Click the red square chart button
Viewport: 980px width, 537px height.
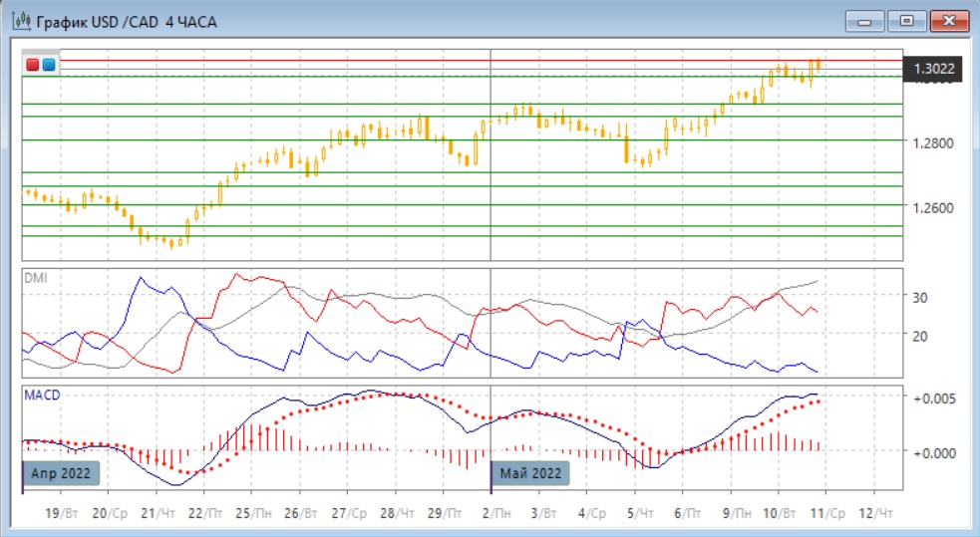[32, 65]
